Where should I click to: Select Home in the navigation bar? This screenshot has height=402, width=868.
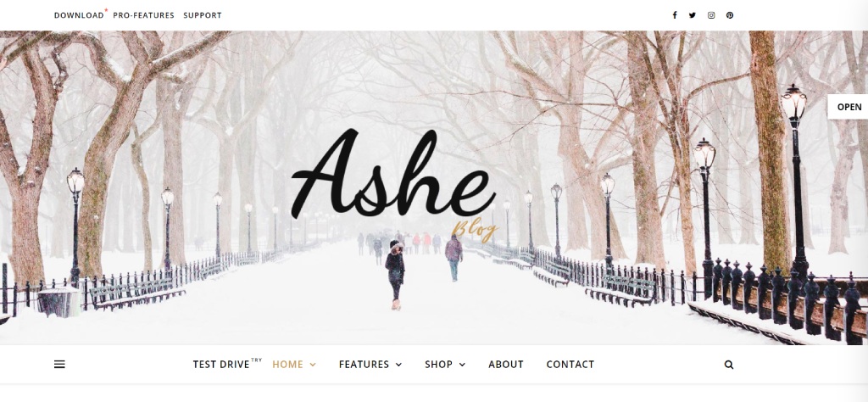pyautogui.click(x=287, y=365)
